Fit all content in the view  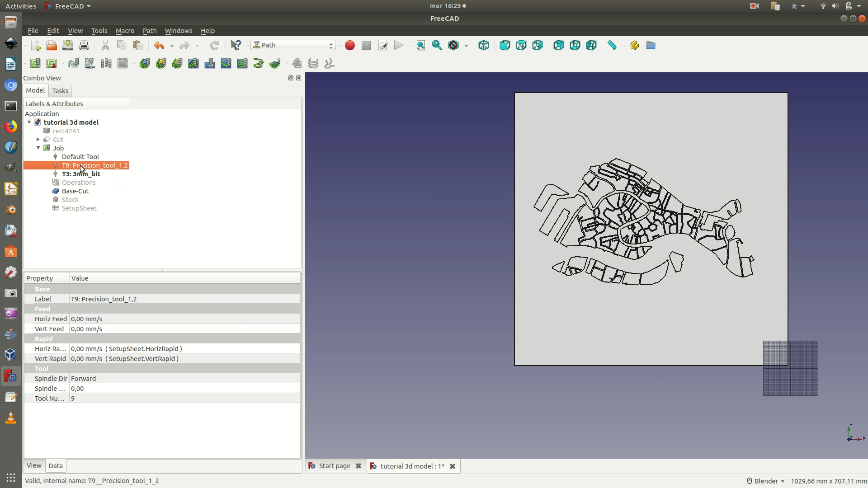421,45
